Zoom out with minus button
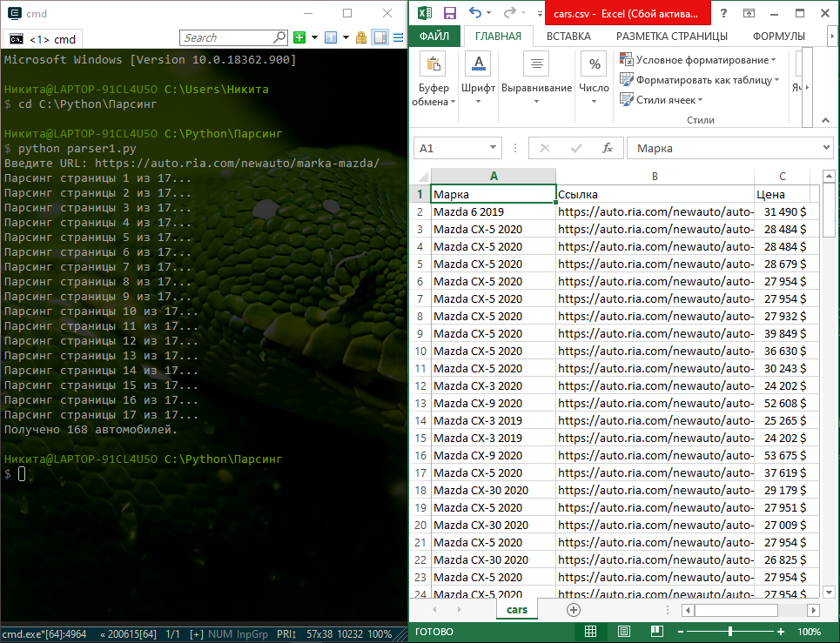The width and height of the screenshot is (840, 643). 681,632
